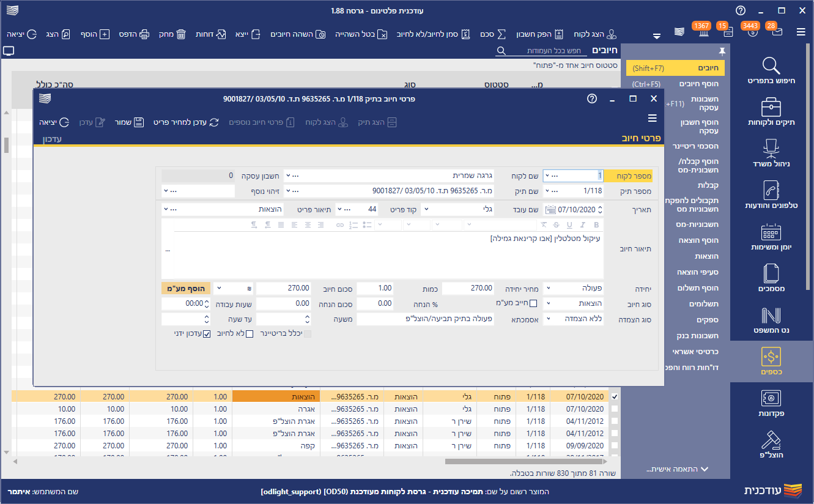The image size is (814, 504).
Task: Open the 'טלפונים והודעות' sidebar module
Action: tap(772, 195)
